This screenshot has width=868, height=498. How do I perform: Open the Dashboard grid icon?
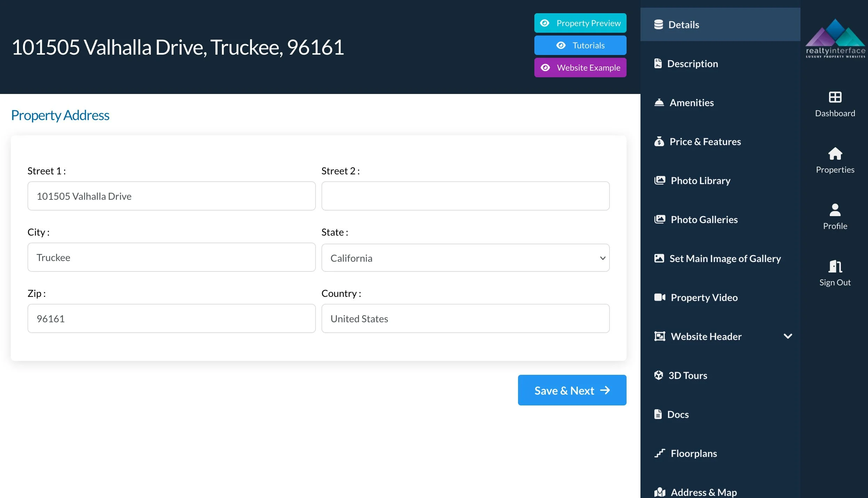click(x=835, y=97)
